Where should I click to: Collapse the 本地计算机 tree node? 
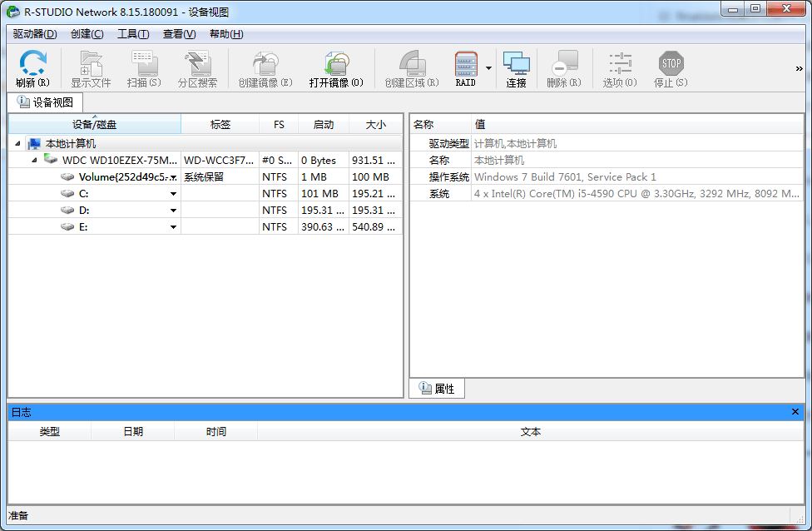pos(18,142)
